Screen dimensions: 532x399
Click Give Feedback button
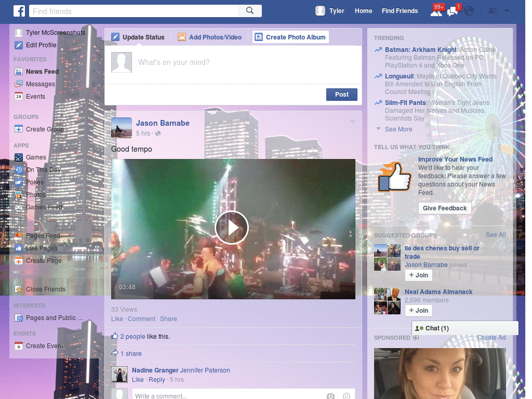(x=445, y=208)
